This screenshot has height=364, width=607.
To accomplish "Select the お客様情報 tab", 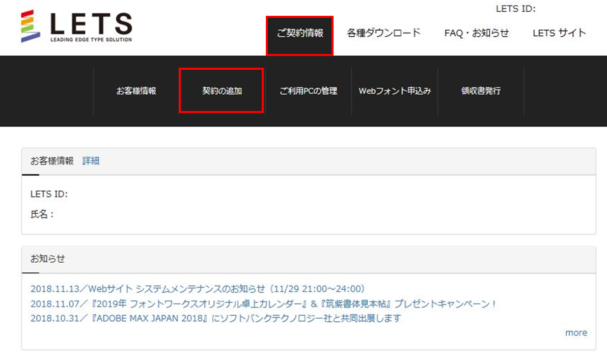I will [x=136, y=91].
